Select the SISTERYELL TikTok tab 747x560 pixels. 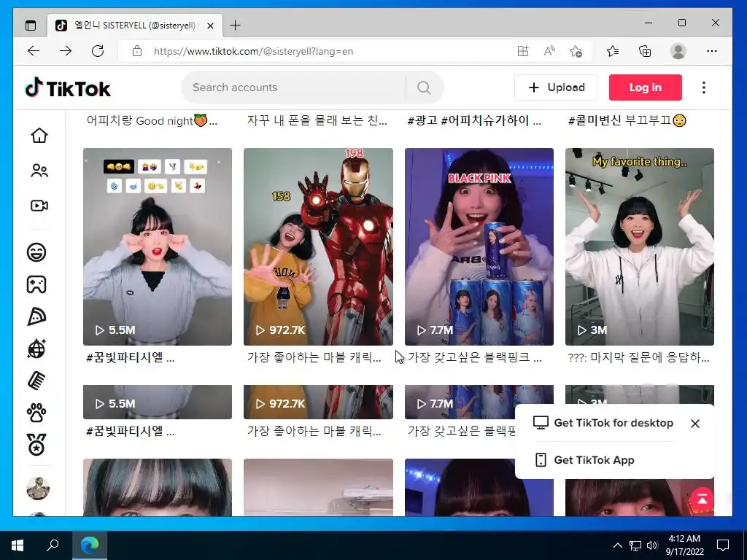(134, 26)
